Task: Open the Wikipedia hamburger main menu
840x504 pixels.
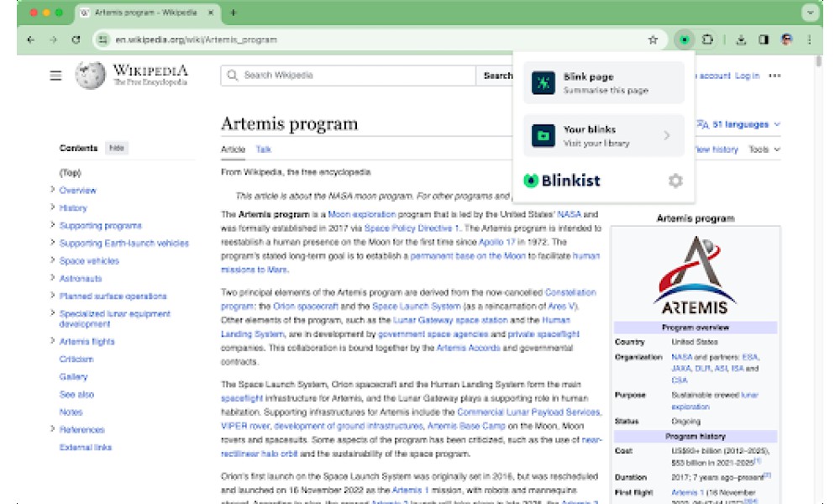Action: tap(55, 76)
